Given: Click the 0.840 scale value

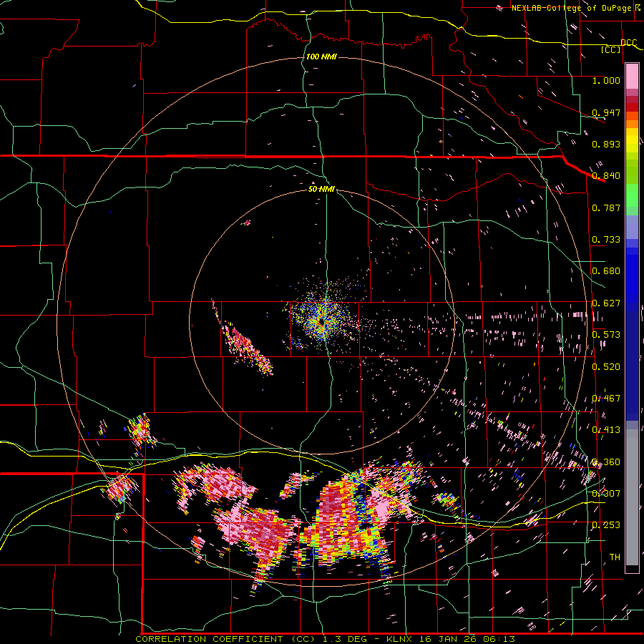Looking at the screenshot, I should point(606,176).
